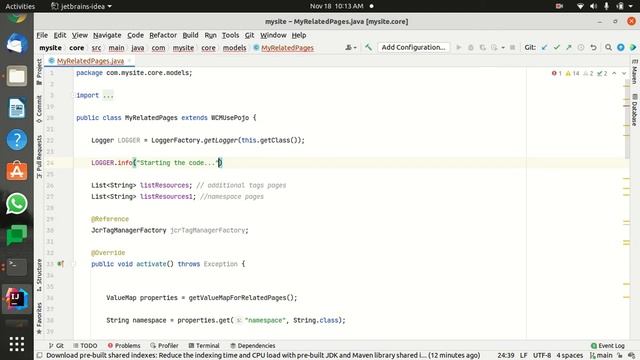Image resolution: width=640 pixels, height=360 pixels.
Task: Toggle tool window bars via status bar corner icon
Action: click(40, 356)
